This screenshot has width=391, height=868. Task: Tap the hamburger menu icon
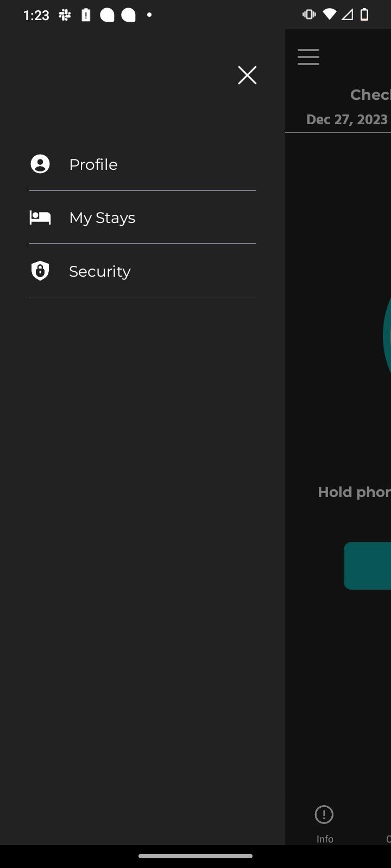point(308,57)
